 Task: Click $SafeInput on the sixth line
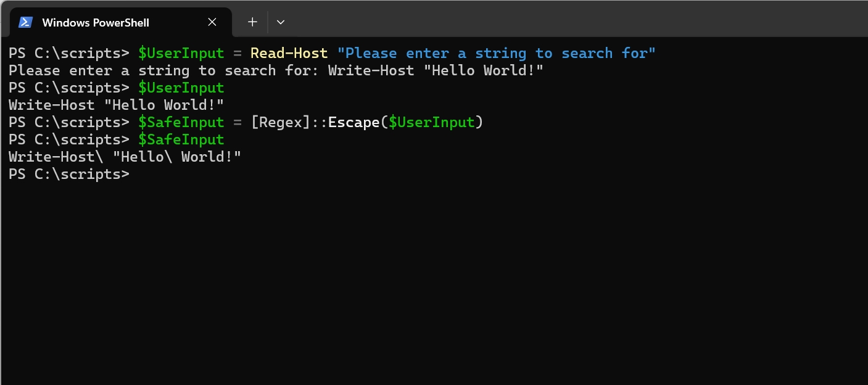[181, 139]
